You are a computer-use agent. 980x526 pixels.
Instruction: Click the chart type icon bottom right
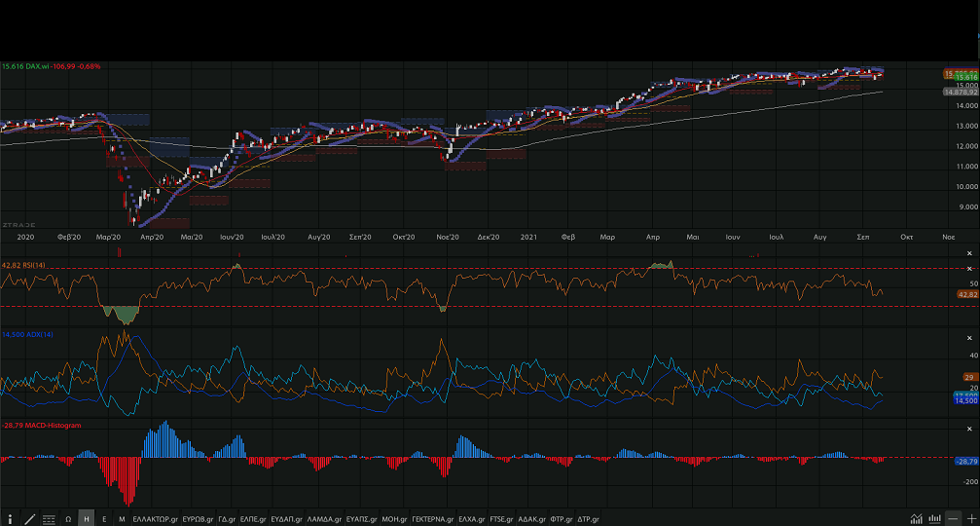click(917, 519)
